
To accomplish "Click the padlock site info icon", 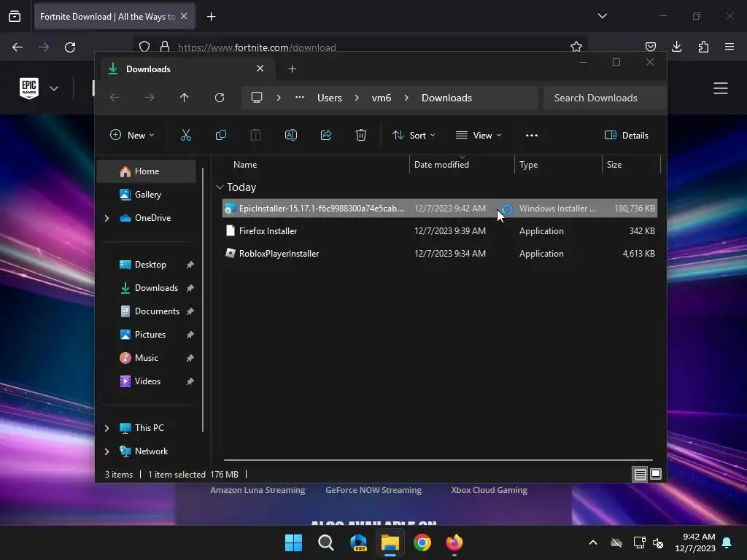I will click(165, 47).
